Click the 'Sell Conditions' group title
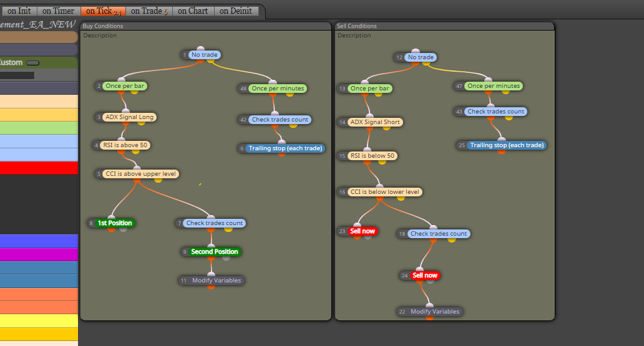The height and width of the screenshot is (346, 644). pyautogui.click(x=356, y=26)
